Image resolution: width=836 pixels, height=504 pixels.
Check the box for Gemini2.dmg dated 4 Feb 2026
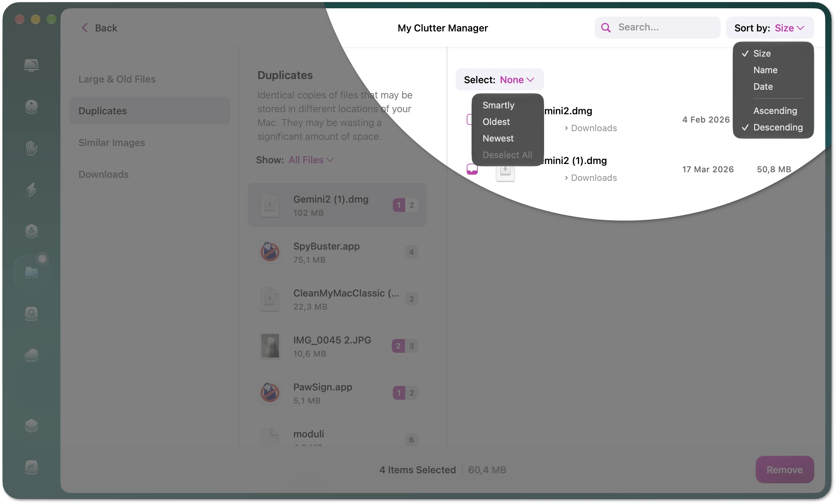click(x=469, y=119)
